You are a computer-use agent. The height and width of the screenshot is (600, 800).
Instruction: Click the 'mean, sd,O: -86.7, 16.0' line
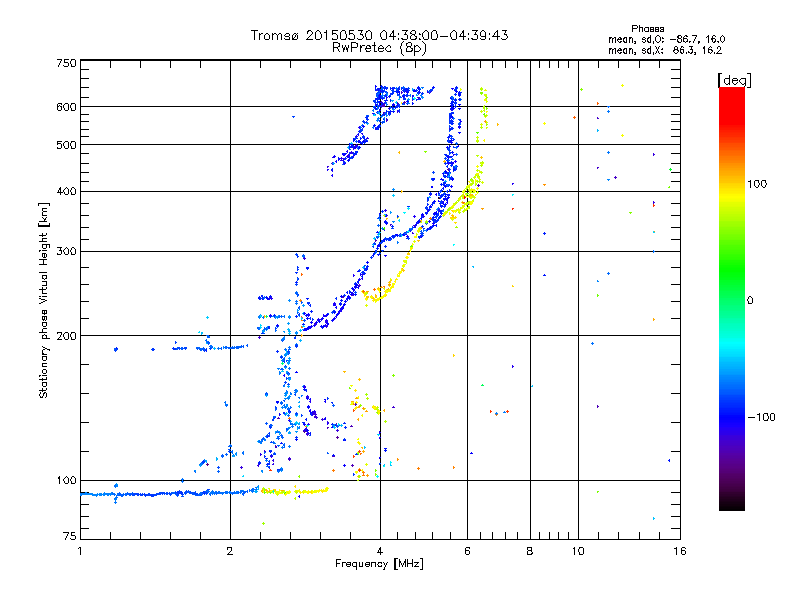(666, 39)
